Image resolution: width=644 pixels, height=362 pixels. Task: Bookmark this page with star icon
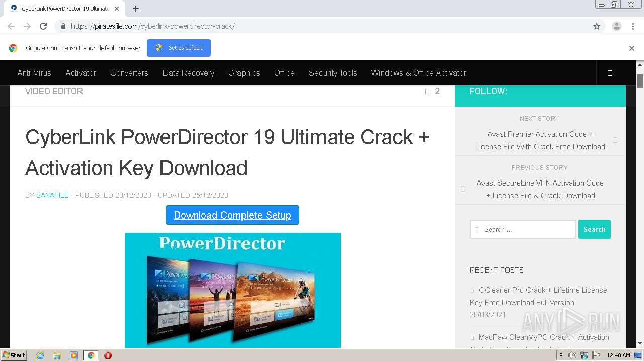tap(597, 26)
